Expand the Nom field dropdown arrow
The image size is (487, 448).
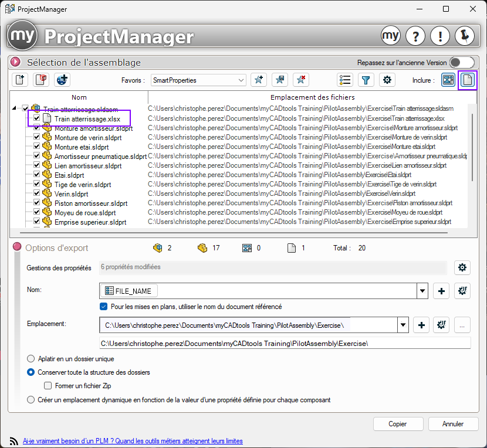[x=422, y=291]
